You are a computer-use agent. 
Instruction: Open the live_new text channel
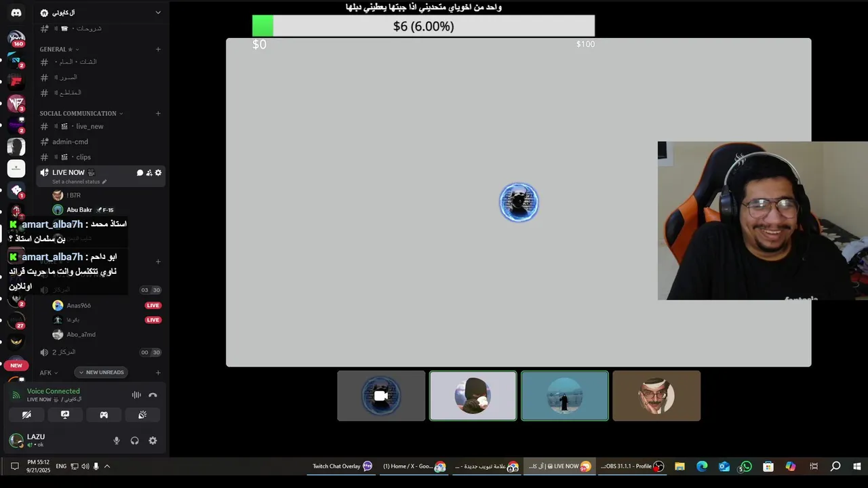click(101, 127)
